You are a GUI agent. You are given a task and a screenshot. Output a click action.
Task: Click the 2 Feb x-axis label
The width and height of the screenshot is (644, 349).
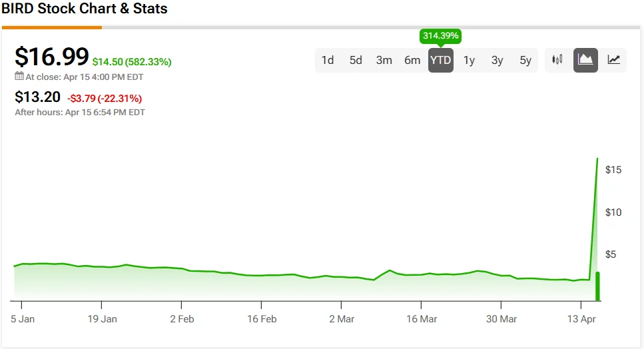click(182, 319)
